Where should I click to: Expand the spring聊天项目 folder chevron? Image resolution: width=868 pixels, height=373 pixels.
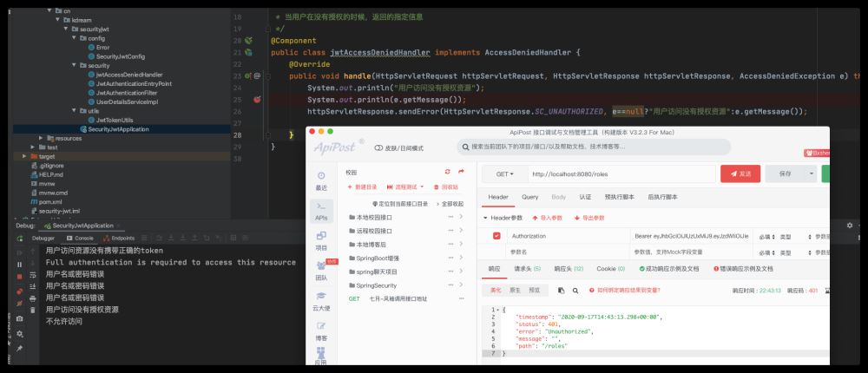461,272
